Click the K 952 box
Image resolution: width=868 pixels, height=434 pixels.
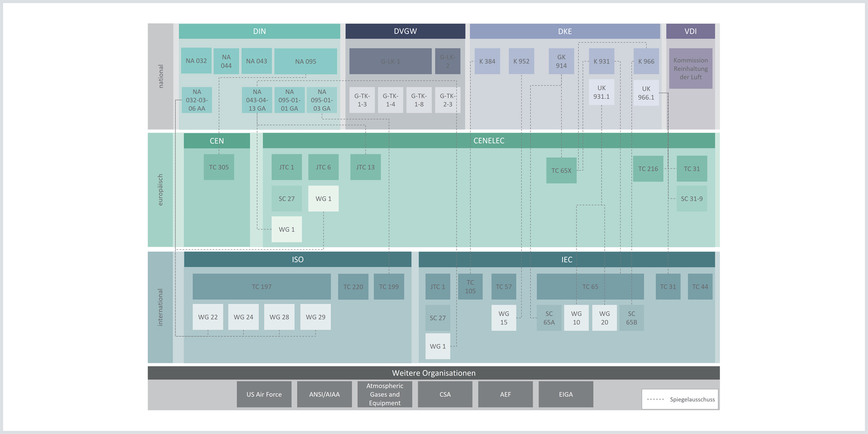pyautogui.click(x=521, y=61)
